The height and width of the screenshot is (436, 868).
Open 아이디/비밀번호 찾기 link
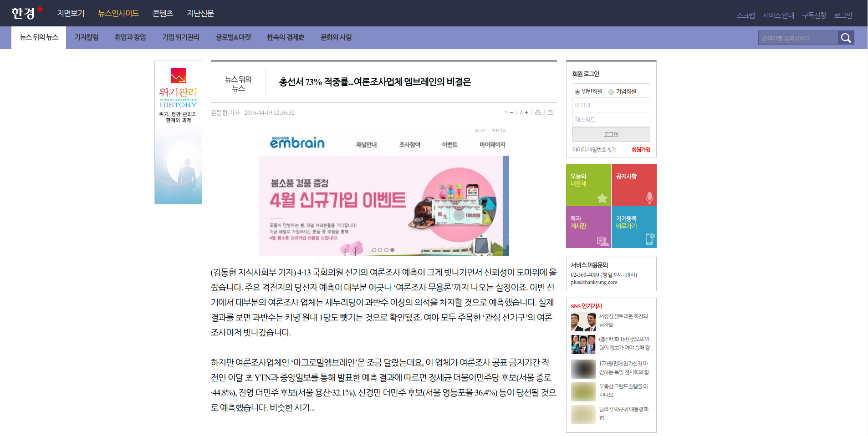pyautogui.click(x=594, y=150)
